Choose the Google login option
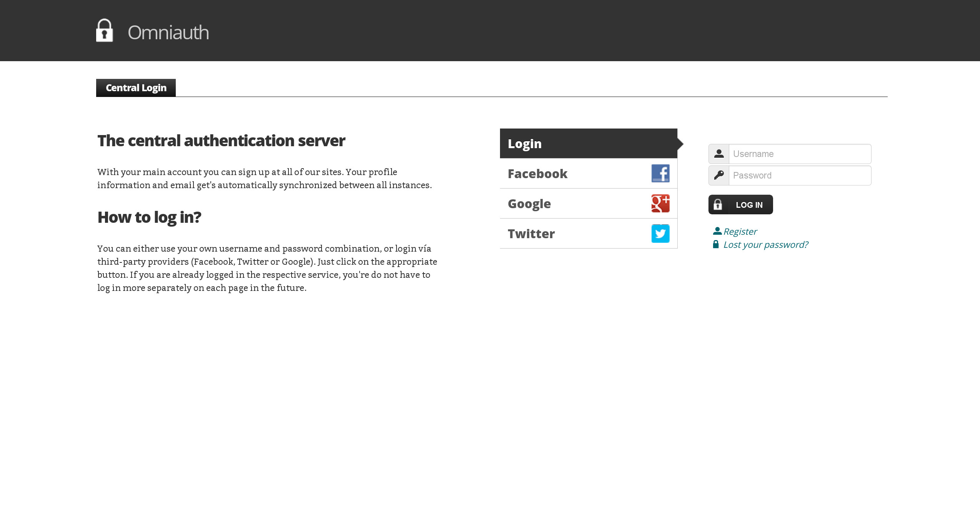The width and height of the screenshot is (980, 526). click(588, 204)
